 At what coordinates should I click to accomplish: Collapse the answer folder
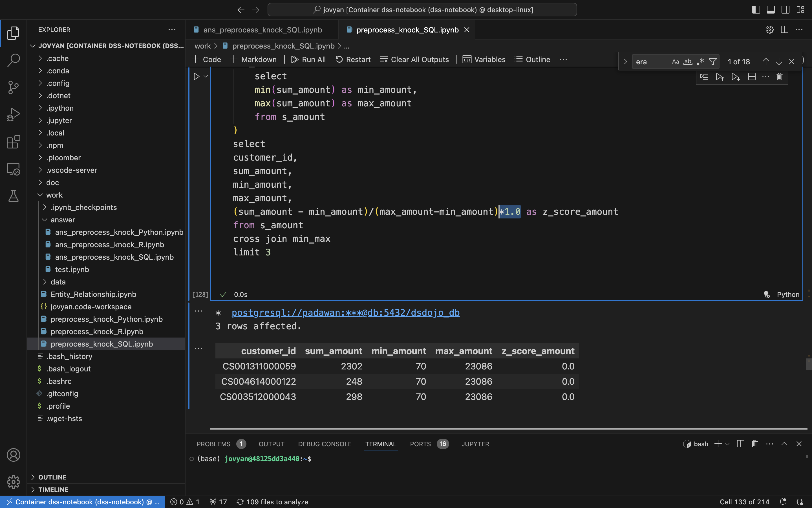(106, 220)
